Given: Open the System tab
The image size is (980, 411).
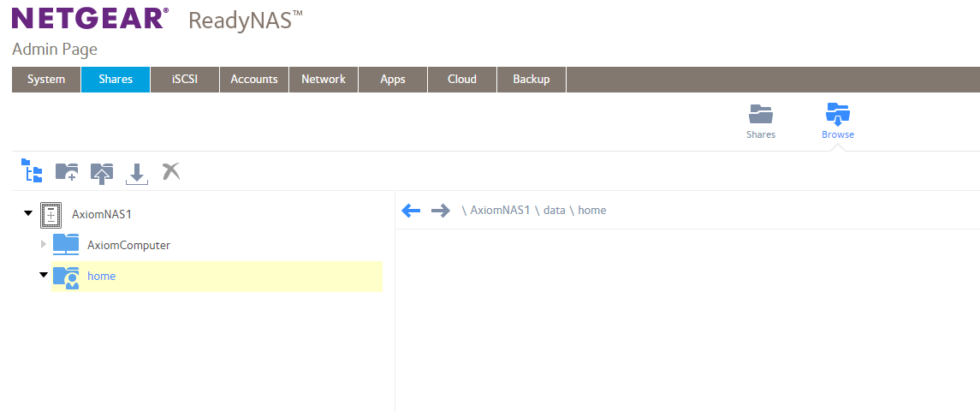Looking at the screenshot, I should click(46, 80).
